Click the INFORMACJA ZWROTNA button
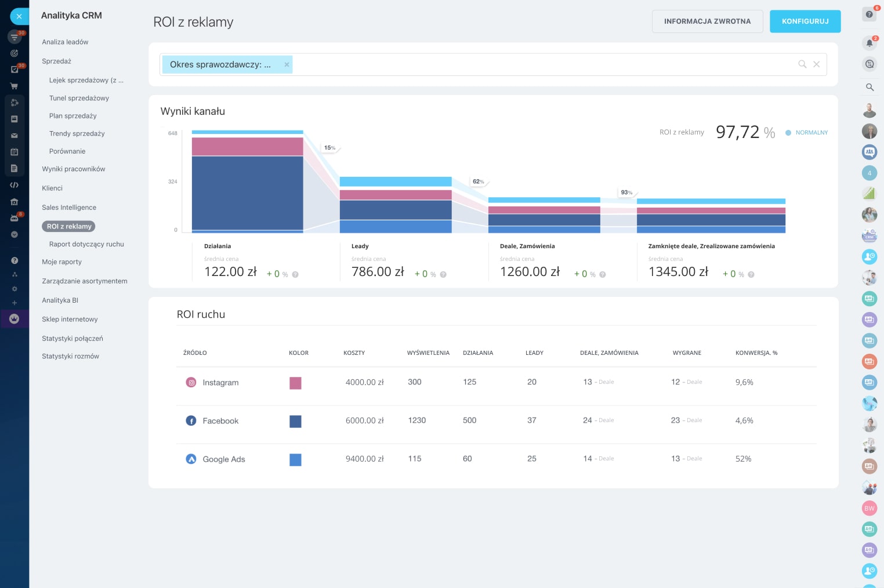Screen dimensions: 884x588 tap(707, 21)
